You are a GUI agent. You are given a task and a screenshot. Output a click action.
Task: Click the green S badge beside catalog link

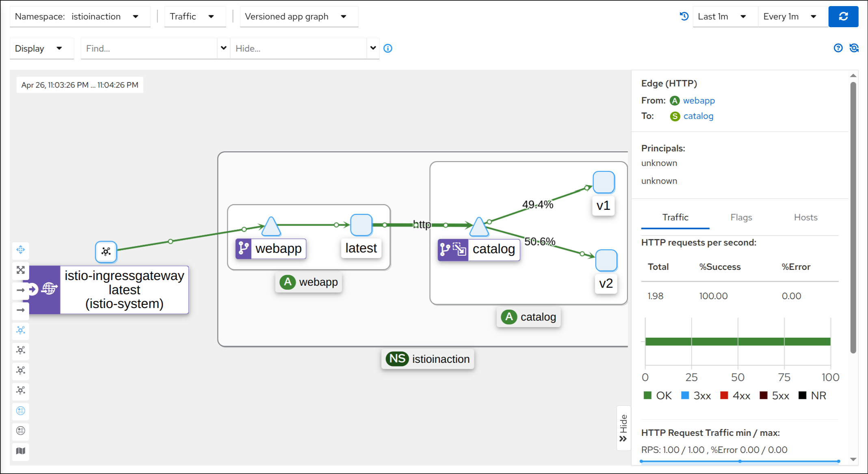tap(675, 116)
